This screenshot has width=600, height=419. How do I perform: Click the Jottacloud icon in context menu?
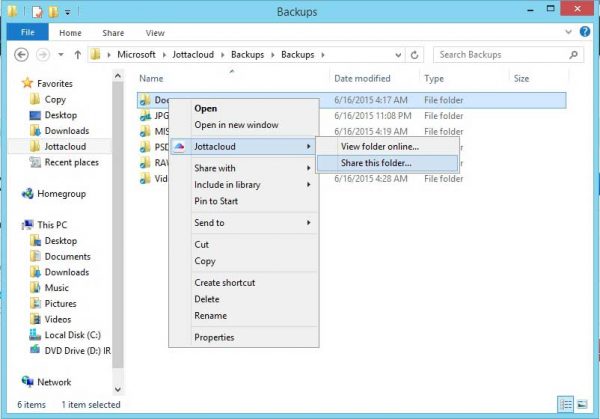click(179, 146)
